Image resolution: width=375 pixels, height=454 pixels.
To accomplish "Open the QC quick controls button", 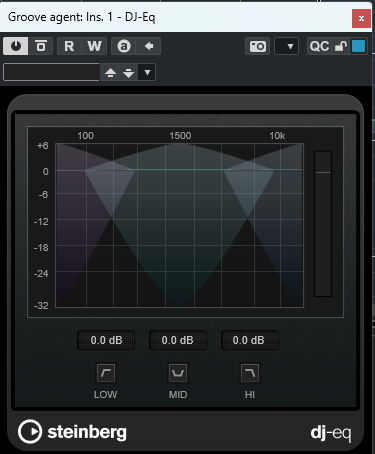I will click(319, 46).
